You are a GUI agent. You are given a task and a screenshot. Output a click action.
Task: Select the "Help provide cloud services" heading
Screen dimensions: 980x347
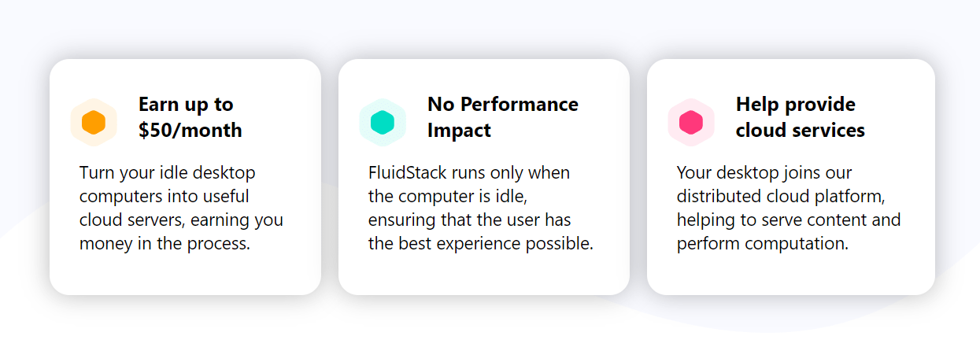[x=801, y=117]
